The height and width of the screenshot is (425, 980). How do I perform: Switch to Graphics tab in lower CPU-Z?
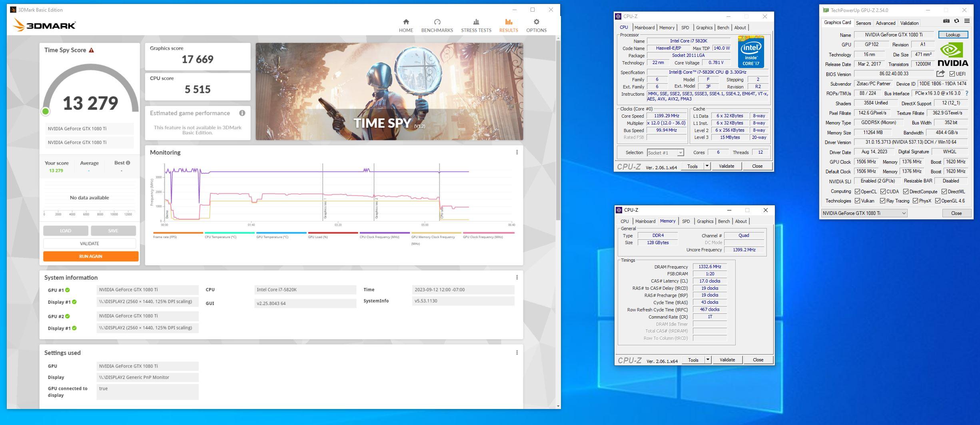tap(705, 221)
